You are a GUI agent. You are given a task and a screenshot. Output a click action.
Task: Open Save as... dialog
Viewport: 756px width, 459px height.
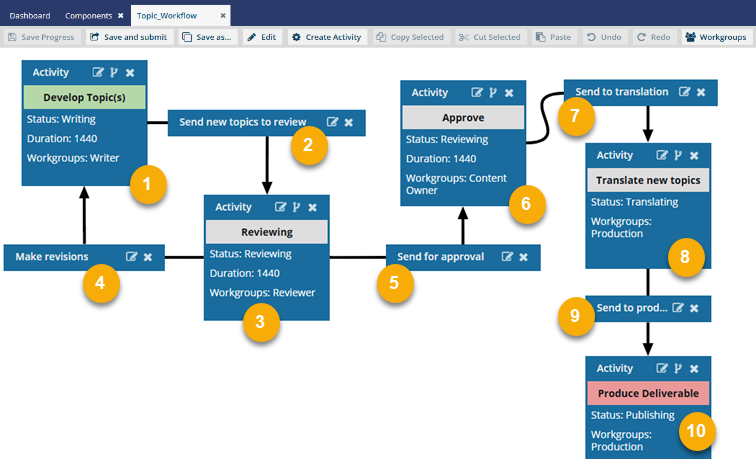click(208, 37)
